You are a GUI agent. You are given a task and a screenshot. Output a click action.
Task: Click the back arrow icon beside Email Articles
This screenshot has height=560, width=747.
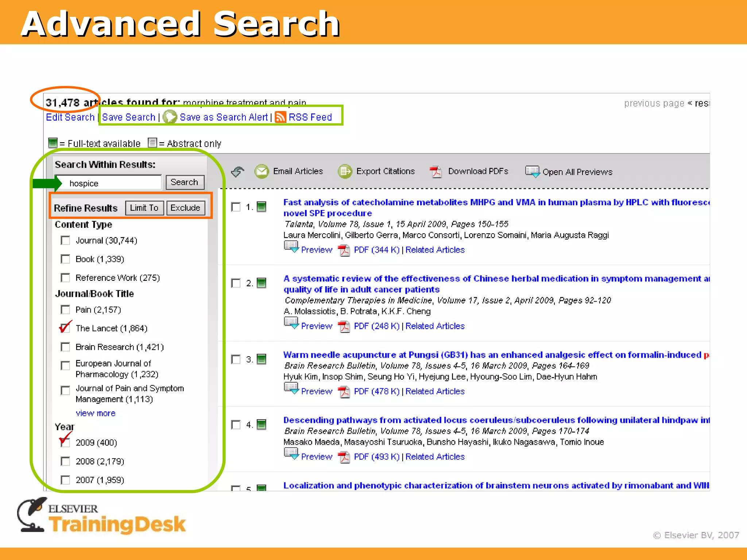(238, 171)
